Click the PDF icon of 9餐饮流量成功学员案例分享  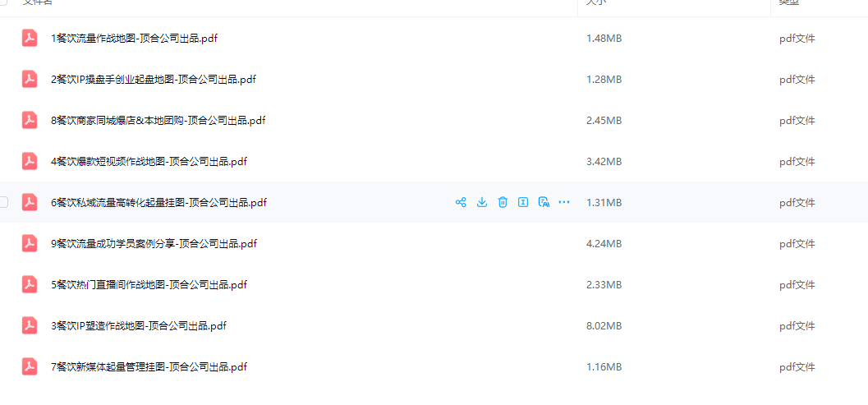pos(30,243)
